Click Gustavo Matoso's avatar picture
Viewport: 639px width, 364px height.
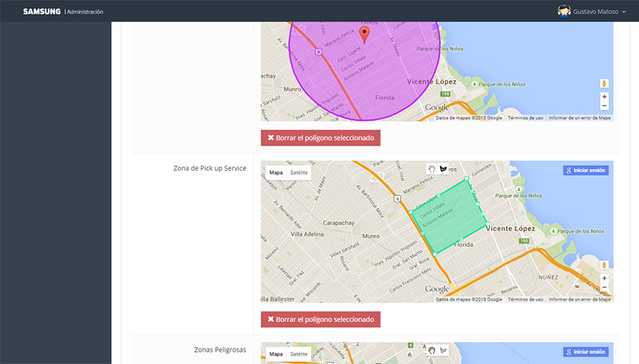coord(564,11)
